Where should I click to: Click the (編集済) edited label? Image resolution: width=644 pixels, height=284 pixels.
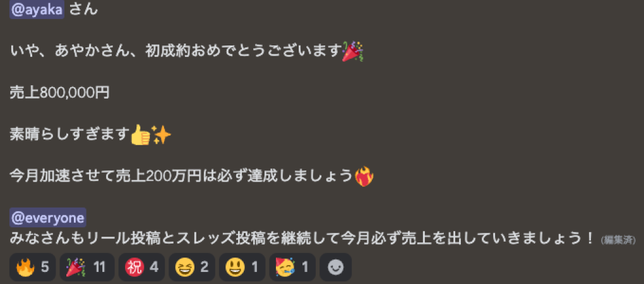click(618, 240)
